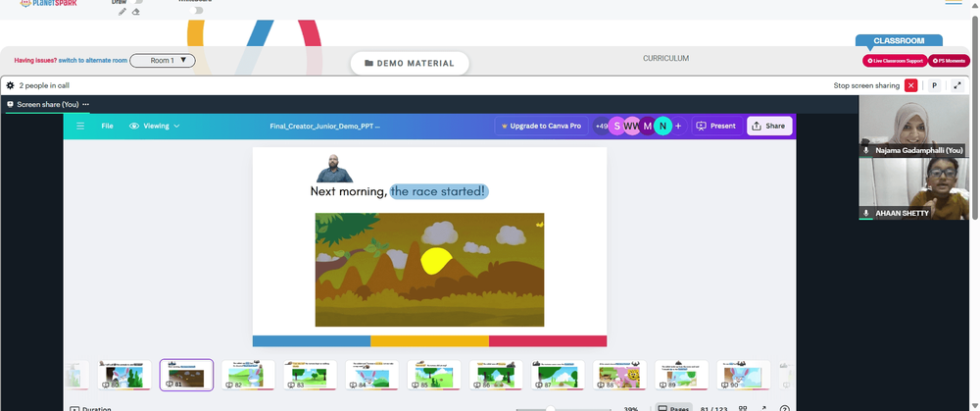Click collaborator avatar N
This screenshot has width=980, height=411.
pyautogui.click(x=663, y=126)
